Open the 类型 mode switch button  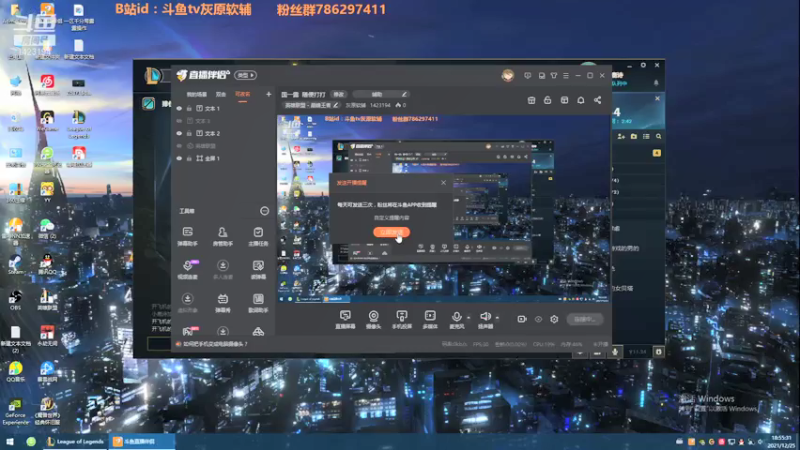[x=245, y=76]
